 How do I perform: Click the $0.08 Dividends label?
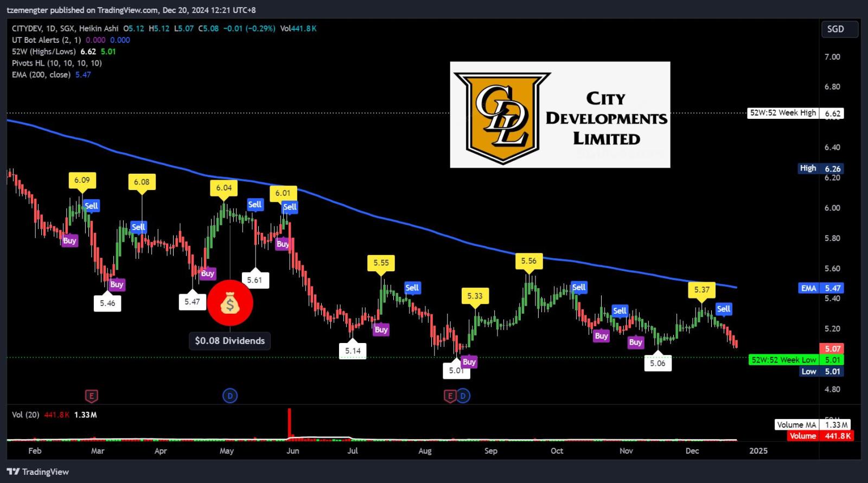tap(230, 341)
